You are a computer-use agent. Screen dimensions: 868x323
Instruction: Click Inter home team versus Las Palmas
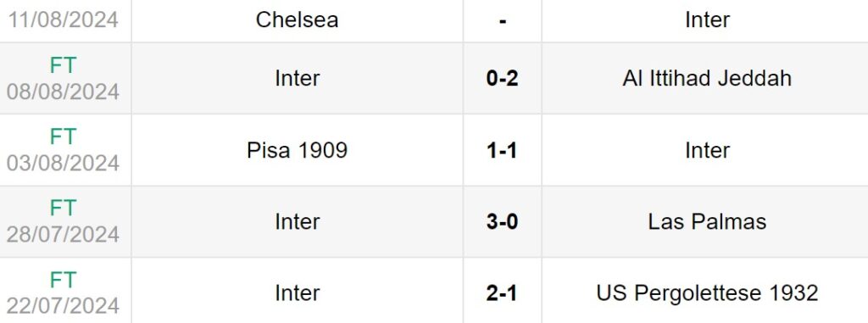pos(297,221)
